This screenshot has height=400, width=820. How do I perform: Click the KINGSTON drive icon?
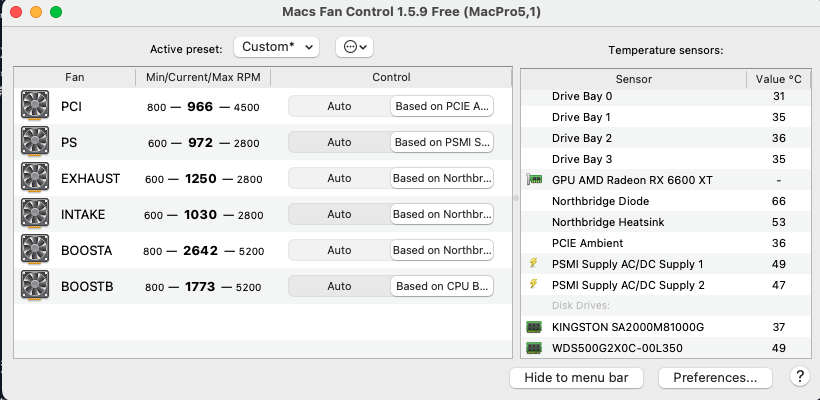point(534,327)
